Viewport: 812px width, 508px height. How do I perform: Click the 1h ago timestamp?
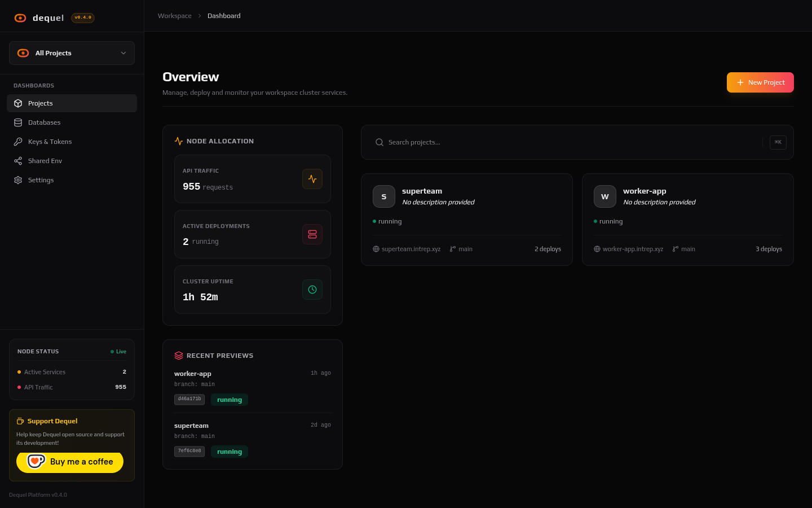[x=321, y=373]
